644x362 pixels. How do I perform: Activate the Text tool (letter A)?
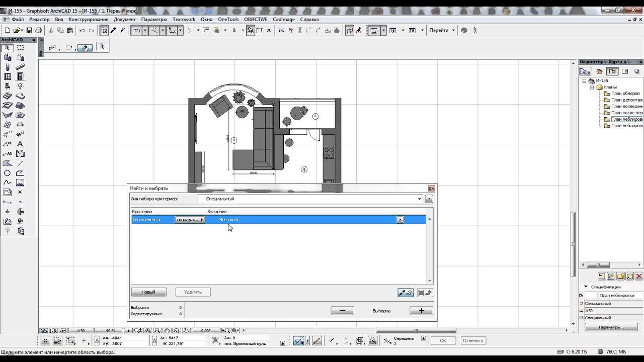pos(20,144)
